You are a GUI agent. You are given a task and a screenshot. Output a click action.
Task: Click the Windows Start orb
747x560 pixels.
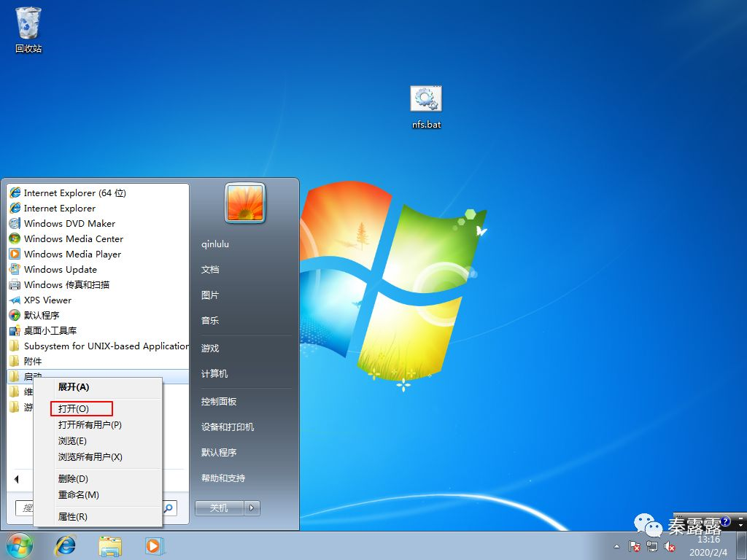pyautogui.click(x=20, y=545)
